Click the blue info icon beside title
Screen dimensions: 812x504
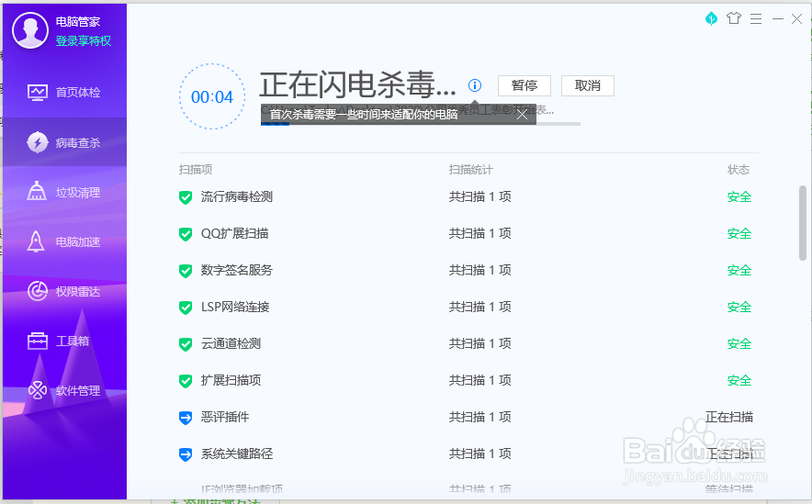[x=475, y=85]
